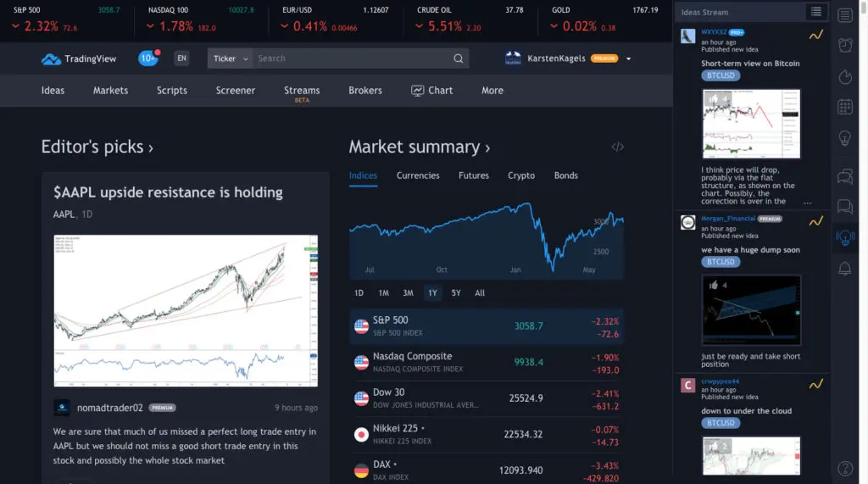Viewport: 868px width, 484px height.
Task: Click the embed code icon
Action: (617, 147)
